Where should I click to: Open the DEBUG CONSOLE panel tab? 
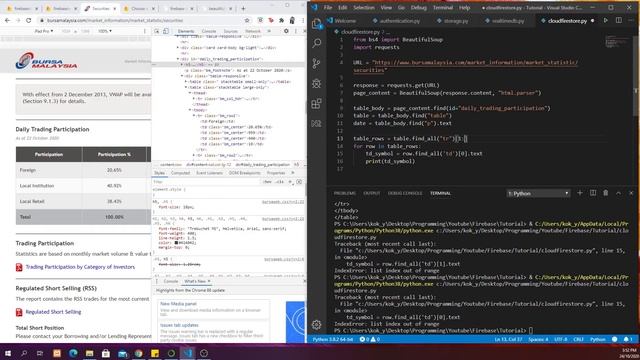pos(405,193)
